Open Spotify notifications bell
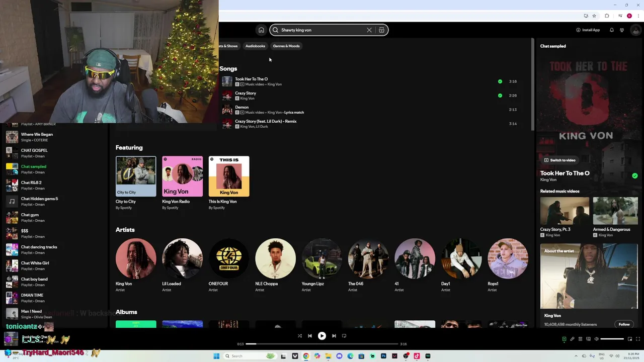 tap(612, 30)
